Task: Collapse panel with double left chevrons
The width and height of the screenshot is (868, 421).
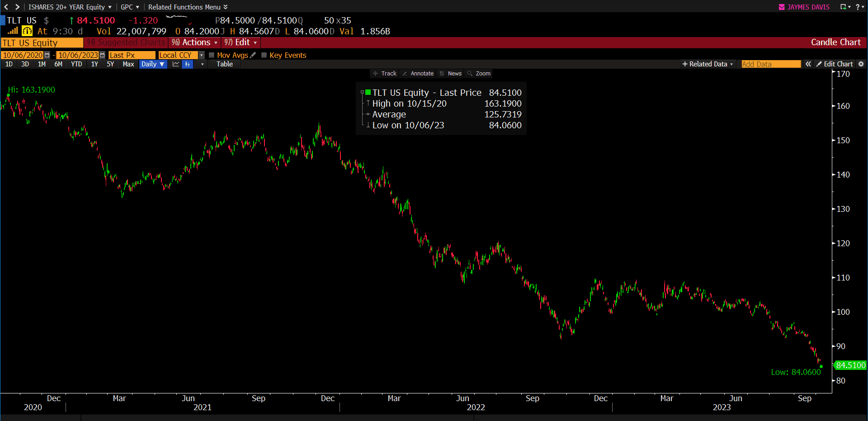Action: point(808,64)
